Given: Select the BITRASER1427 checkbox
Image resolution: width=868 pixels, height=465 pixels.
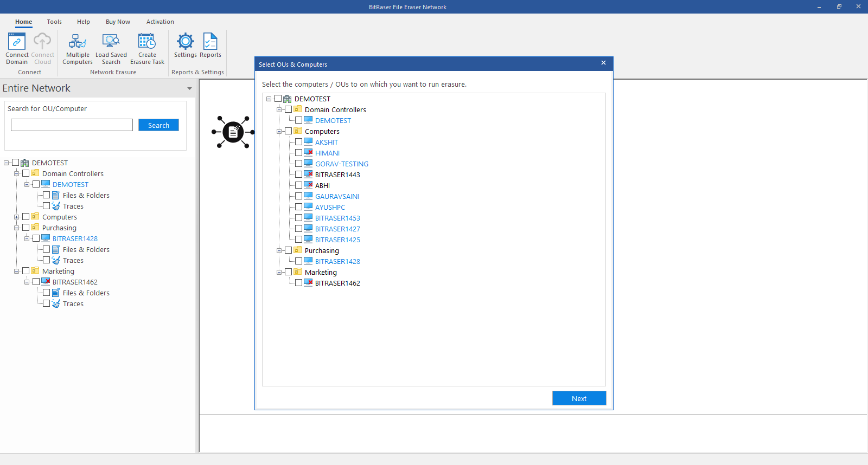Looking at the screenshot, I should click(299, 229).
